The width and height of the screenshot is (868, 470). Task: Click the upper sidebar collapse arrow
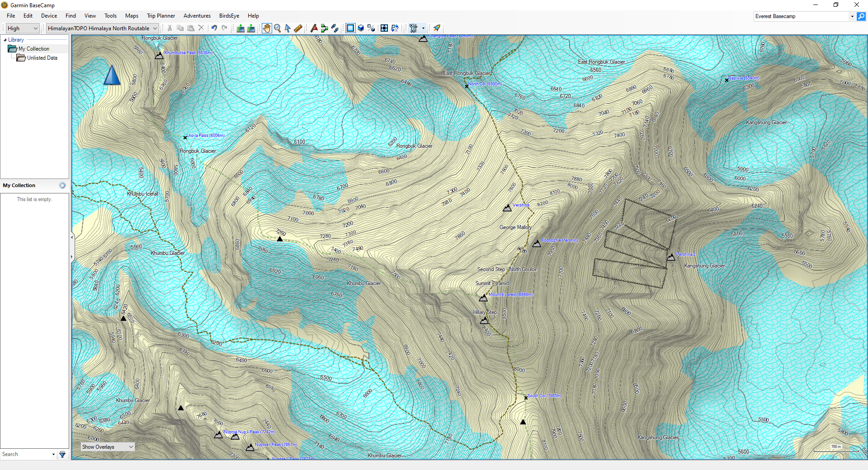click(71, 237)
